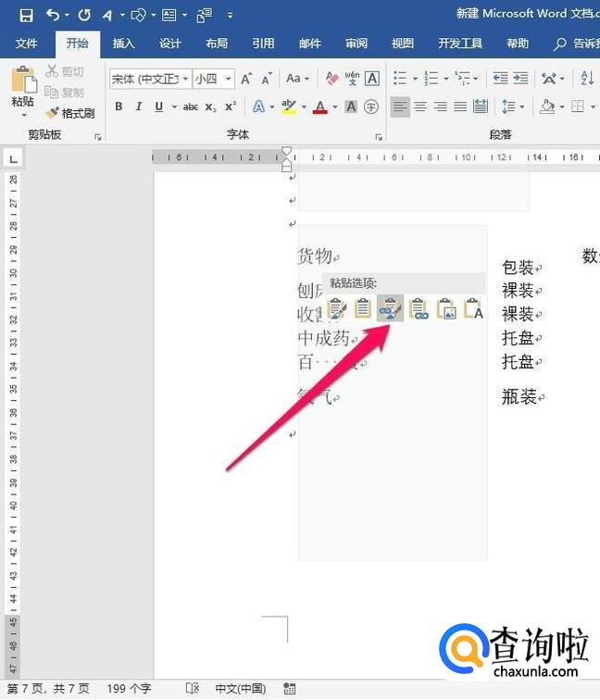Click the 粘贴 paste button
600x700 pixels.
click(23, 87)
